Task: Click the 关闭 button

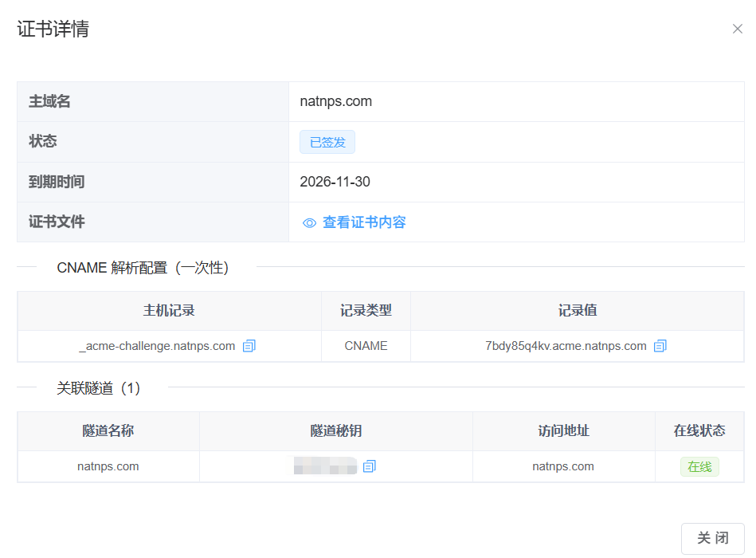Action: point(713,538)
